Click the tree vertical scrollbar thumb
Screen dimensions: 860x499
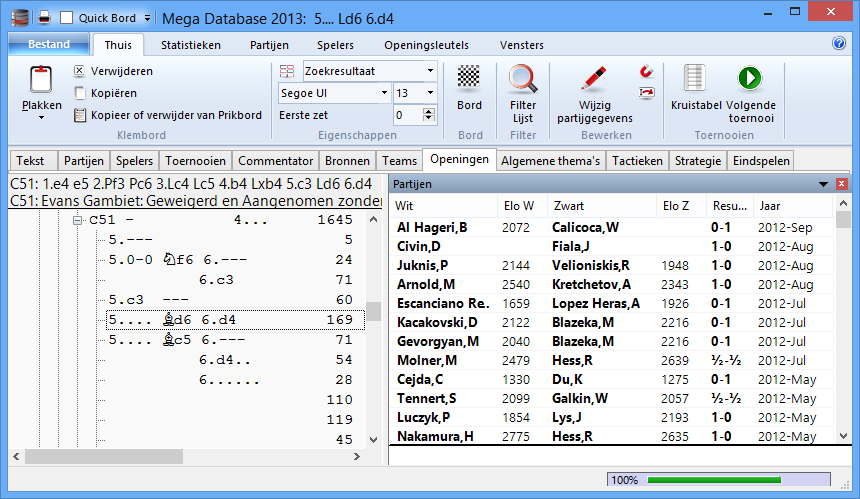coord(374,311)
